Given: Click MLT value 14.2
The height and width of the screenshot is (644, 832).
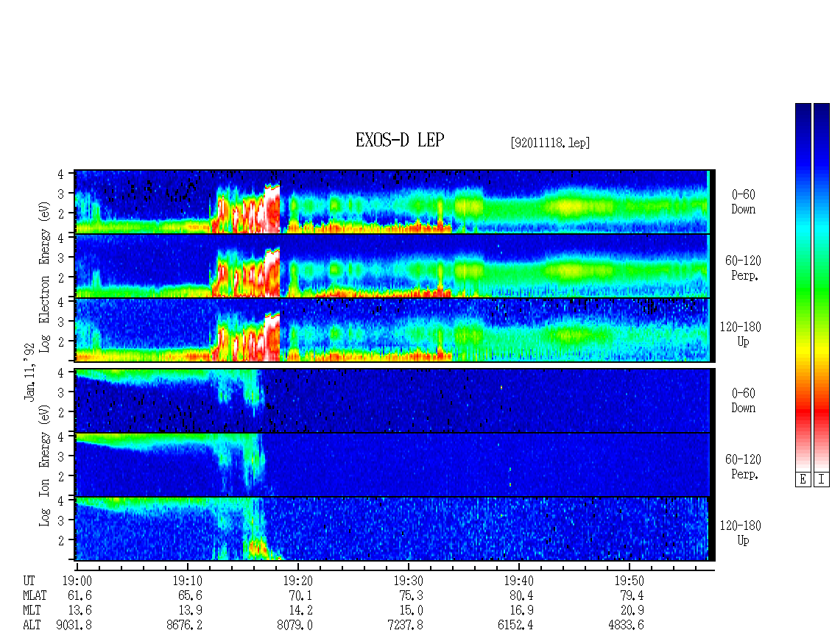Looking at the screenshot, I should tap(300, 611).
